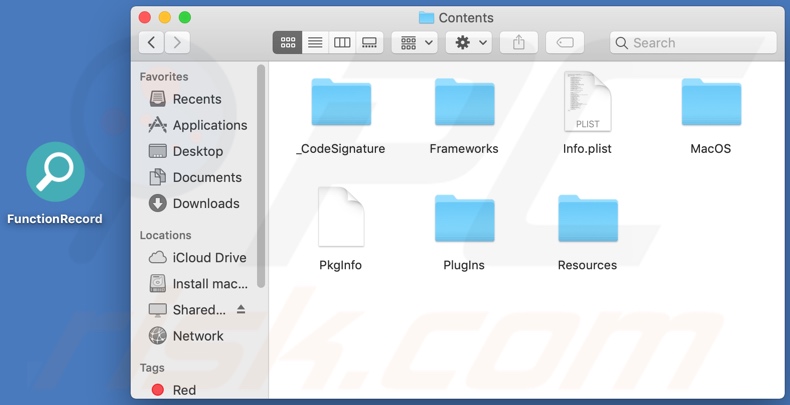Viewport: 790px width, 405px height.
Task: Select the PkgInfo file
Action: point(341,218)
